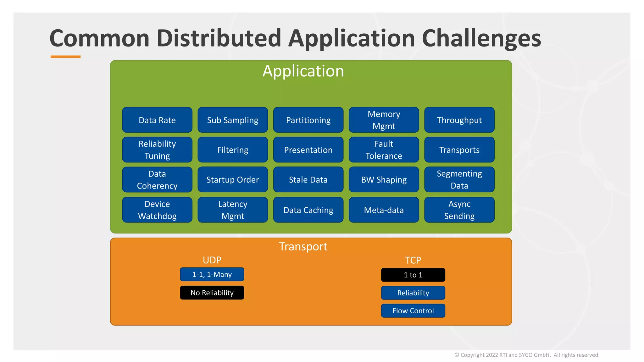Select the Data Caching block
Image resolution: width=644 pixels, height=362 pixels.
point(308,210)
